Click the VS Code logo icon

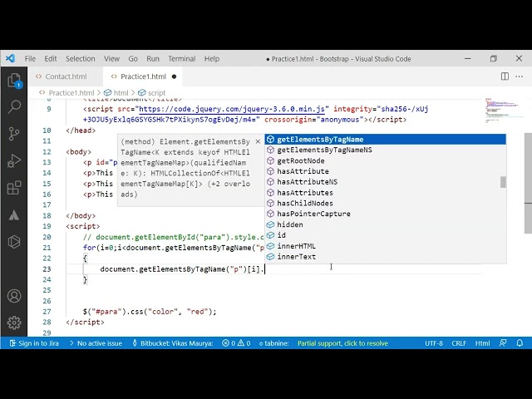coord(10,58)
